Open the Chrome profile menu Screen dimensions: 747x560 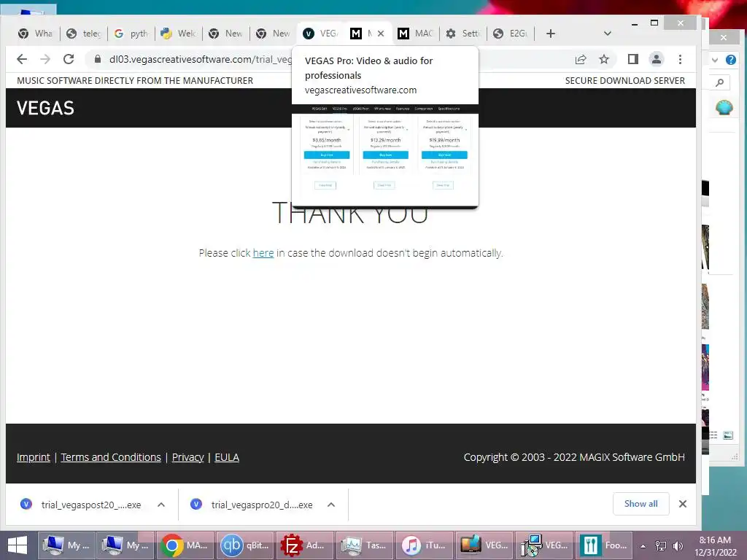coord(657,59)
